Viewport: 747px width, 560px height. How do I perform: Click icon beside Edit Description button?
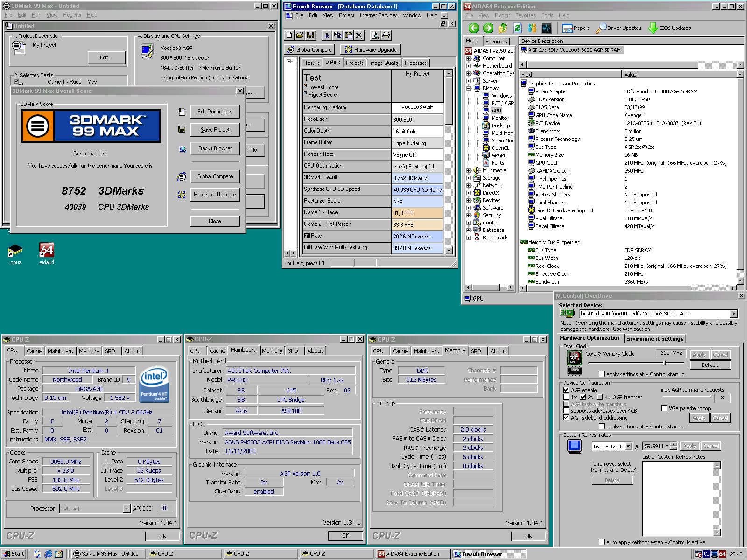point(182,112)
